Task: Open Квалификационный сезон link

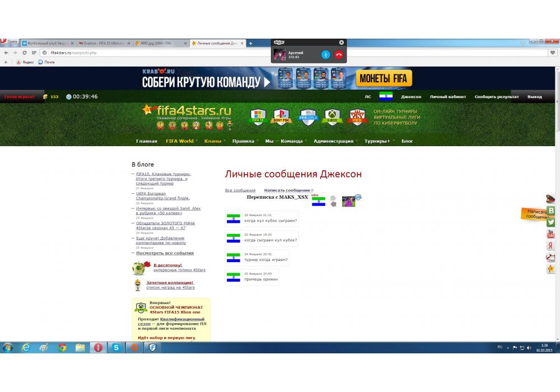Action: click(x=171, y=321)
